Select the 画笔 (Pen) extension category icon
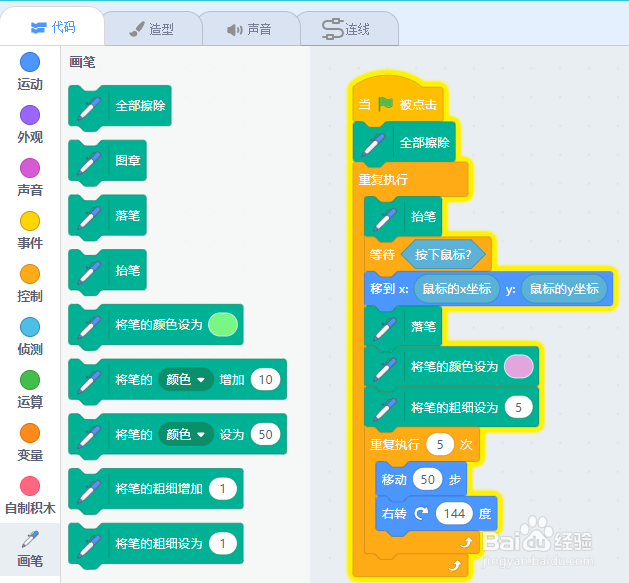The width and height of the screenshot is (629, 583). 30,539
